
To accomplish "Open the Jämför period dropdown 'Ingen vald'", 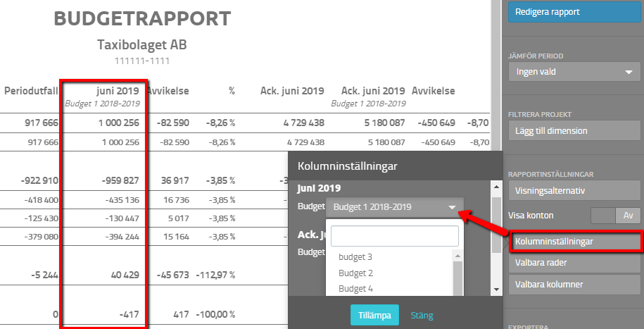I will 574,72.
